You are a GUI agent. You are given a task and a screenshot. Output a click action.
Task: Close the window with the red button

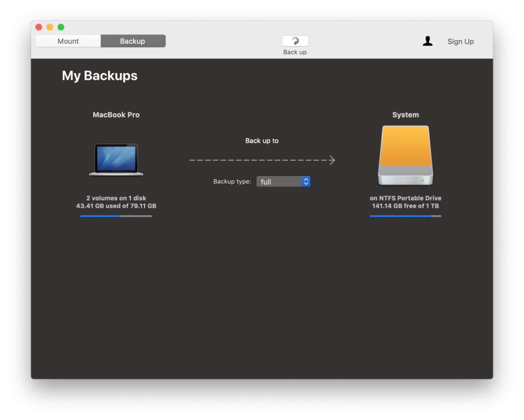[x=39, y=27]
